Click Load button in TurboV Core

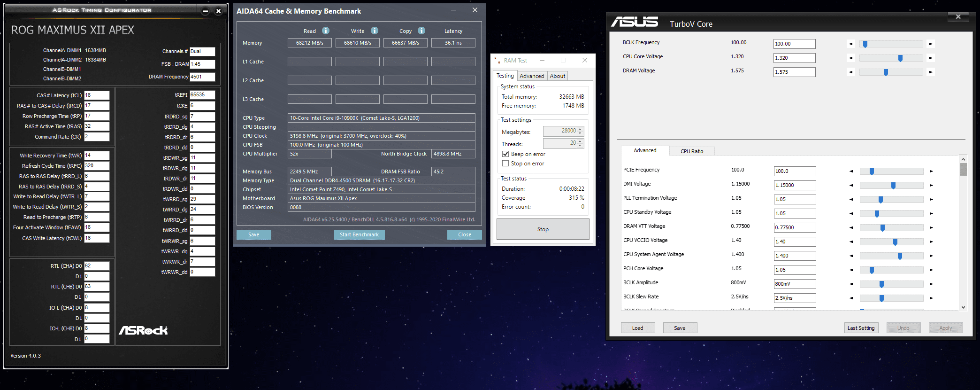pyautogui.click(x=637, y=328)
